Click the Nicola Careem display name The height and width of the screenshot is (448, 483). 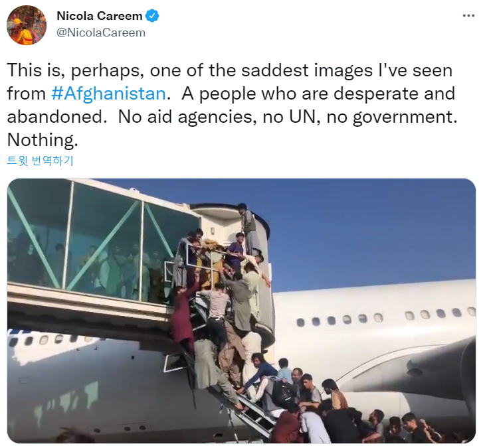tap(99, 16)
